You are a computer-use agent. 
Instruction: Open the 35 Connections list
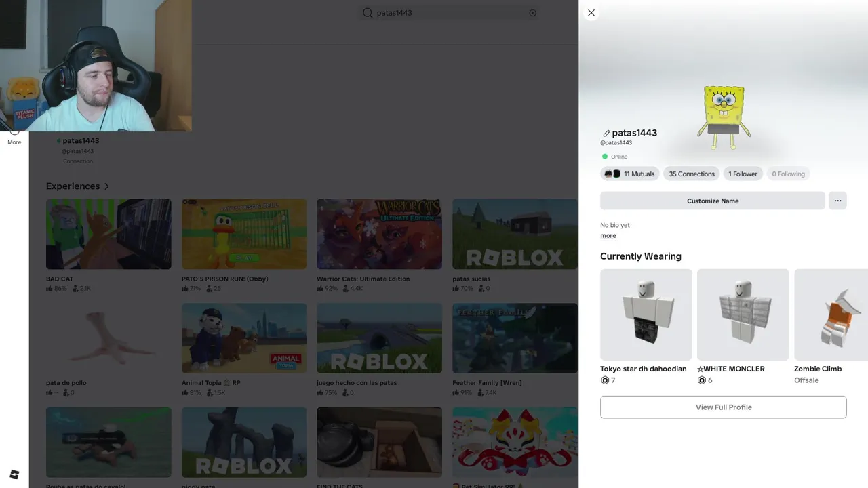tap(692, 174)
